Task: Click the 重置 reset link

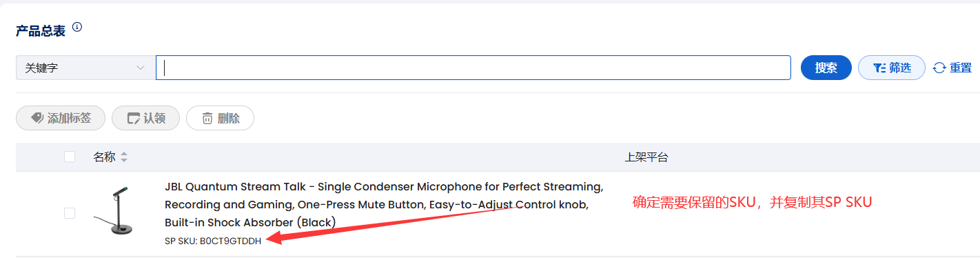Action: 952,68
